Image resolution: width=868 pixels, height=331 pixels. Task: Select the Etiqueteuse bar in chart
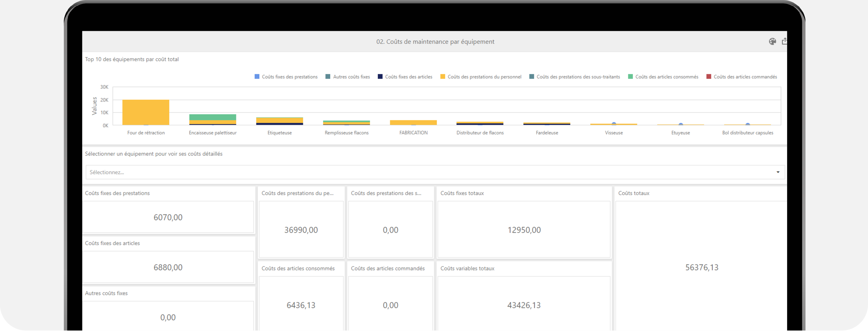[279, 121]
